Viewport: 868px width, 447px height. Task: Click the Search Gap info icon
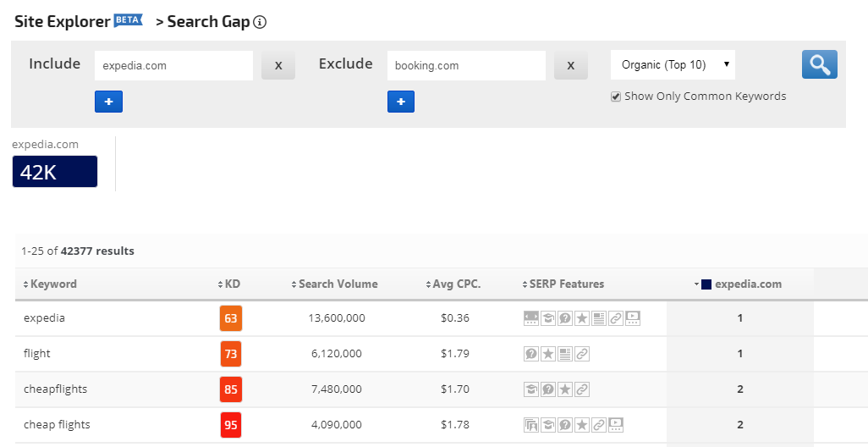(x=260, y=23)
